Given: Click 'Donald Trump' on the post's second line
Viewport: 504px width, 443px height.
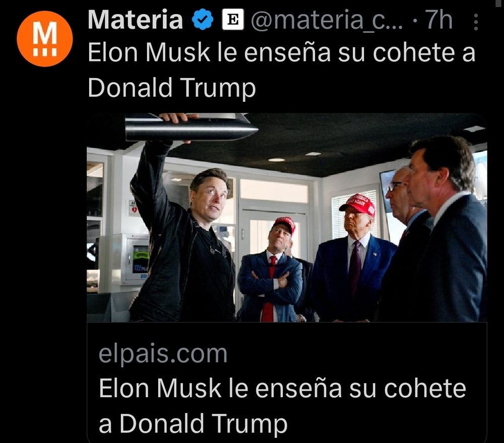Looking at the screenshot, I should coord(172,88).
